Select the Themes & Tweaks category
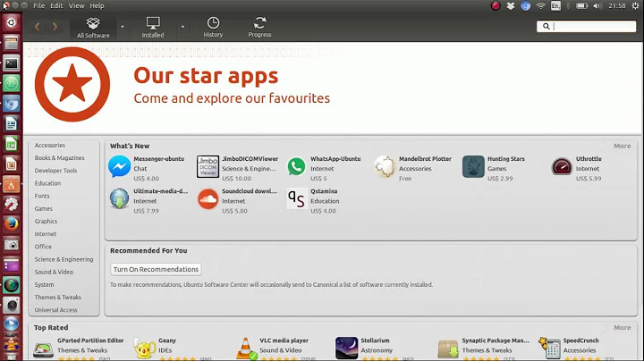The width and height of the screenshot is (644, 361). click(x=58, y=298)
